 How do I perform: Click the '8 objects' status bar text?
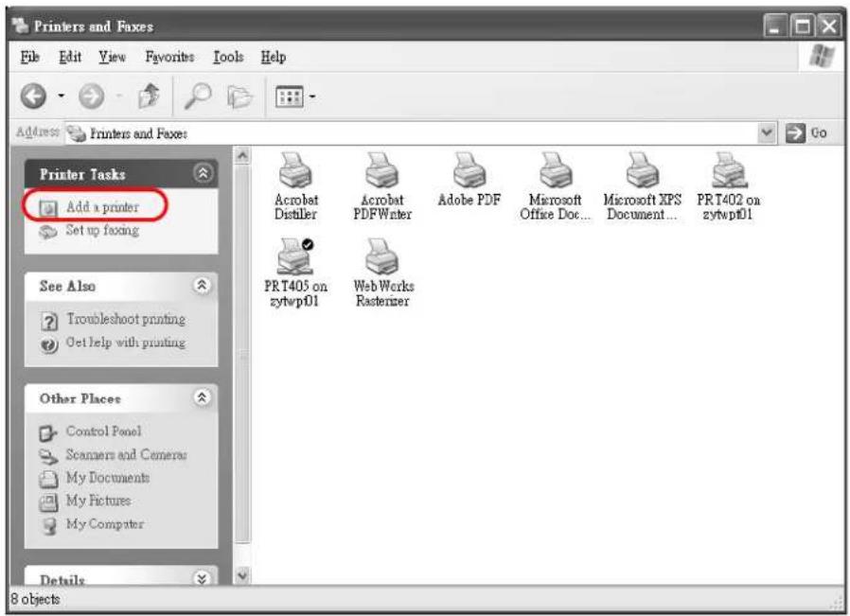[x=35, y=599]
